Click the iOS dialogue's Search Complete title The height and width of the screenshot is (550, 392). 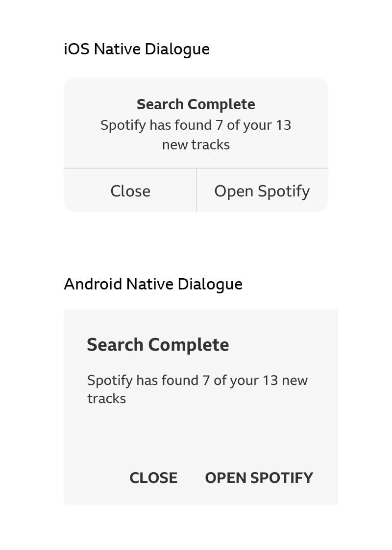(196, 104)
